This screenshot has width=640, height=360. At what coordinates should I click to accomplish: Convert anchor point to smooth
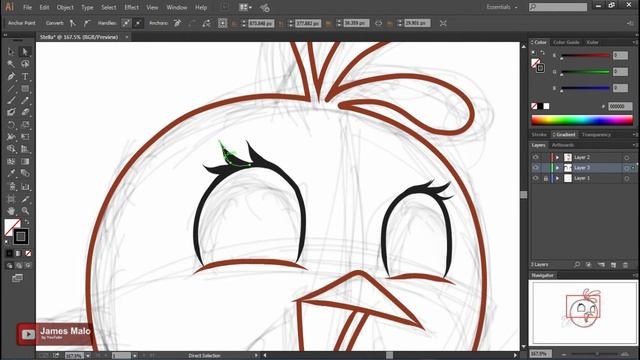pyautogui.click(x=87, y=23)
